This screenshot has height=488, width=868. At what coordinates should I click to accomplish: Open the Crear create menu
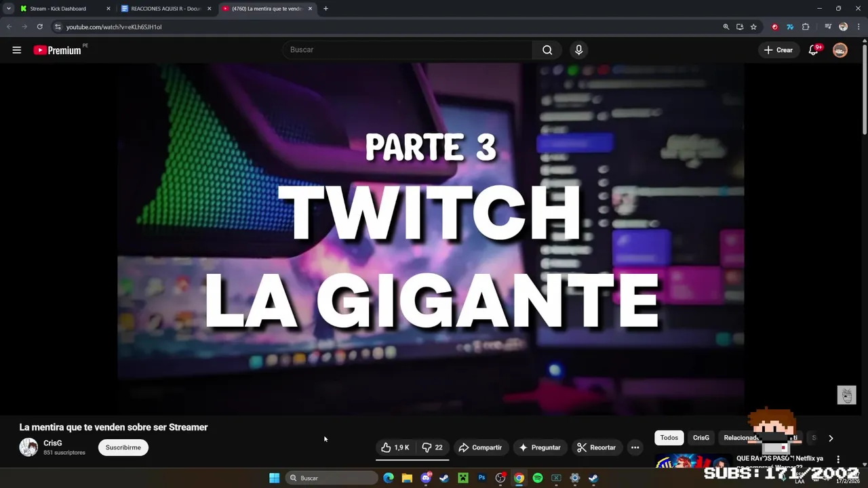pos(778,50)
